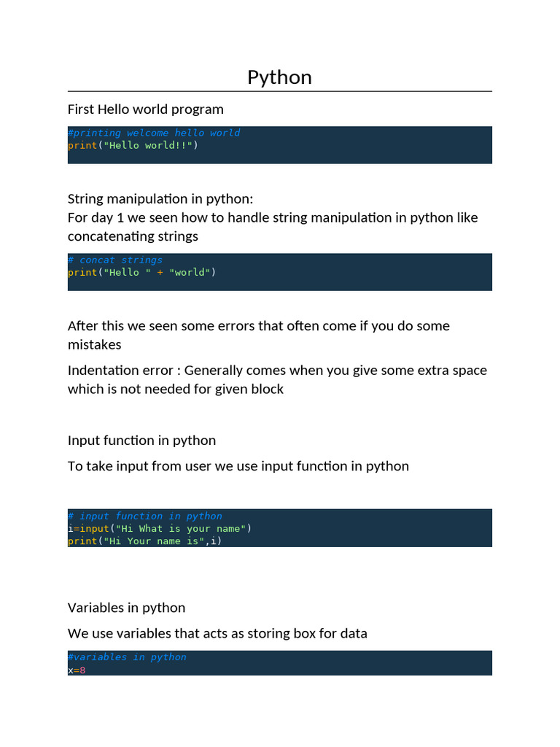Click the "Variables in python" heading
This screenshot has height=747, width=560.
tap(127, 608)
